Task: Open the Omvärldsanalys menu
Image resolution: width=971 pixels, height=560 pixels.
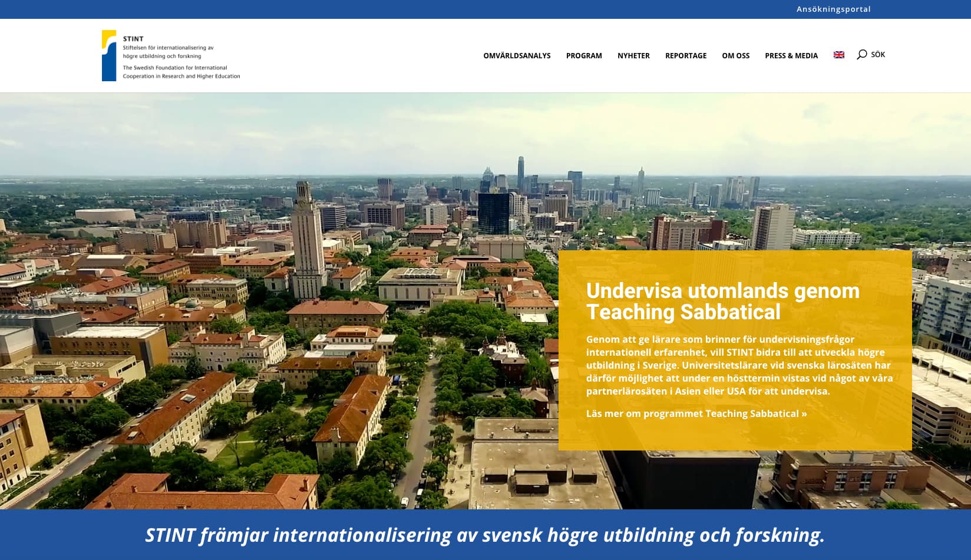Action: pos(517,56)
